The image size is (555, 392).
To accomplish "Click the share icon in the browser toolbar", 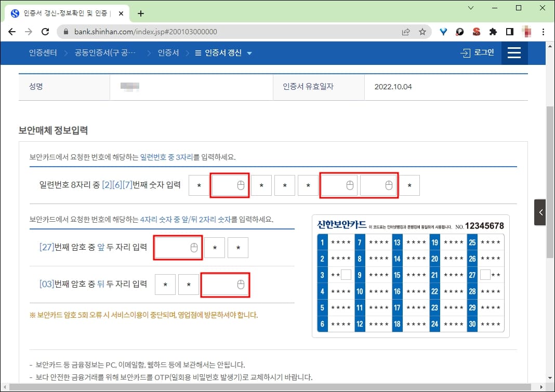I will [x=406, y=32].
